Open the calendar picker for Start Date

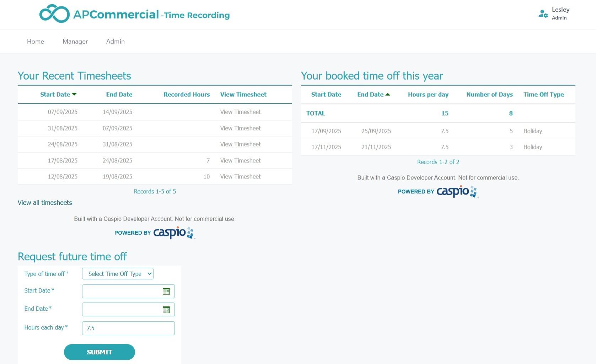pyautogui.click(x=166, y=291)
